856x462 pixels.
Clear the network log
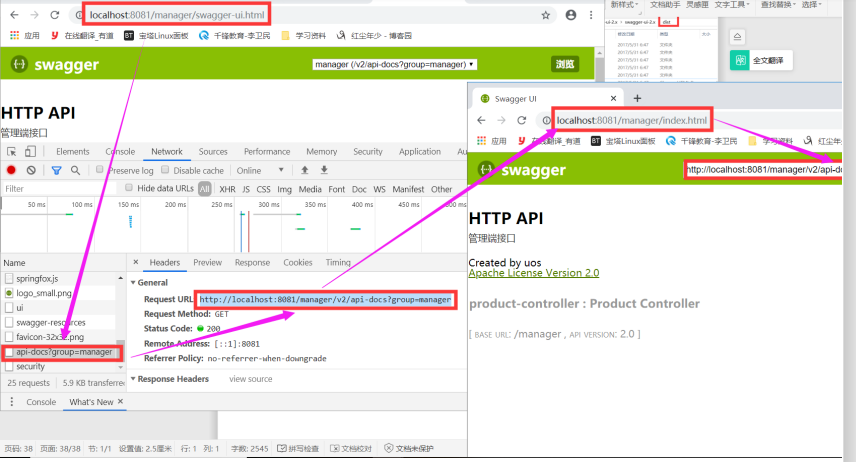31,170
